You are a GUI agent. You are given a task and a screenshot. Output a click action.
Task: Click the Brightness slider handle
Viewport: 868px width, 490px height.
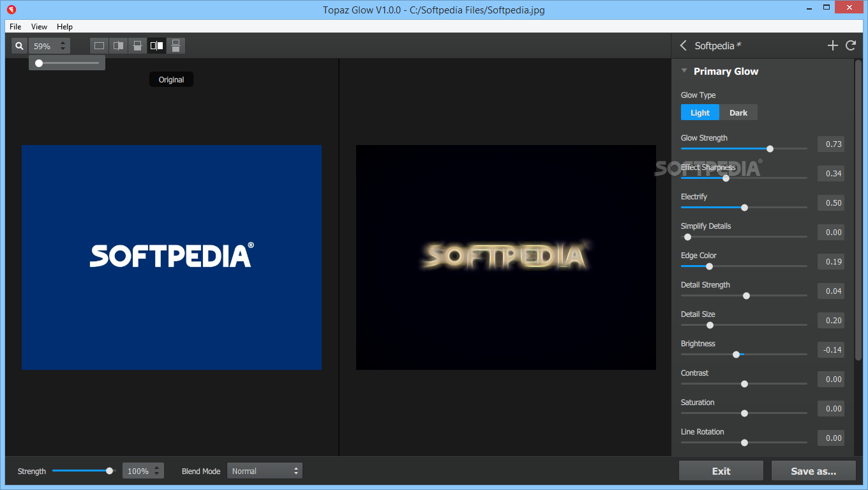pos(736,355)
